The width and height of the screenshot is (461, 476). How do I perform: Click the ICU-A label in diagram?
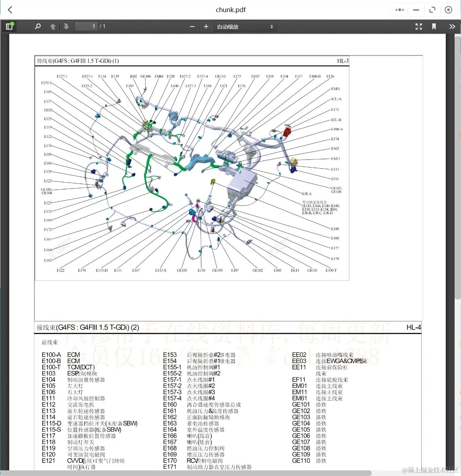[336, 99]
